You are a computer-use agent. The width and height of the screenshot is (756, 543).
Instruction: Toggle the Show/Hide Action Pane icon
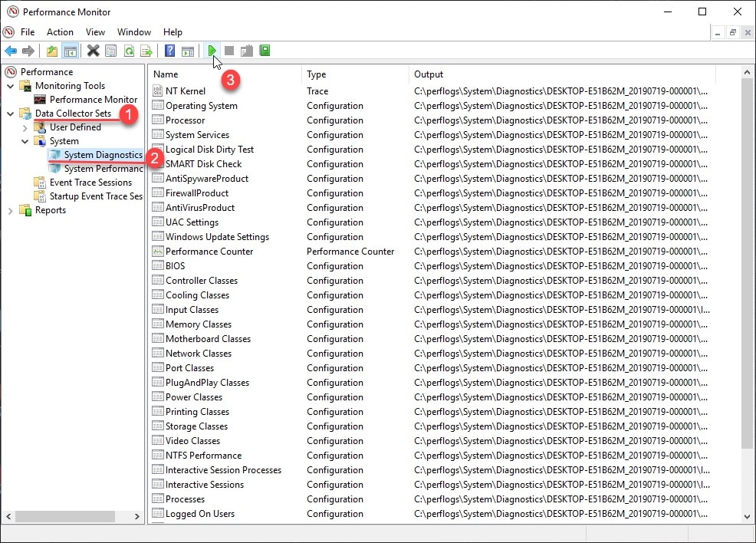[188, 51]
